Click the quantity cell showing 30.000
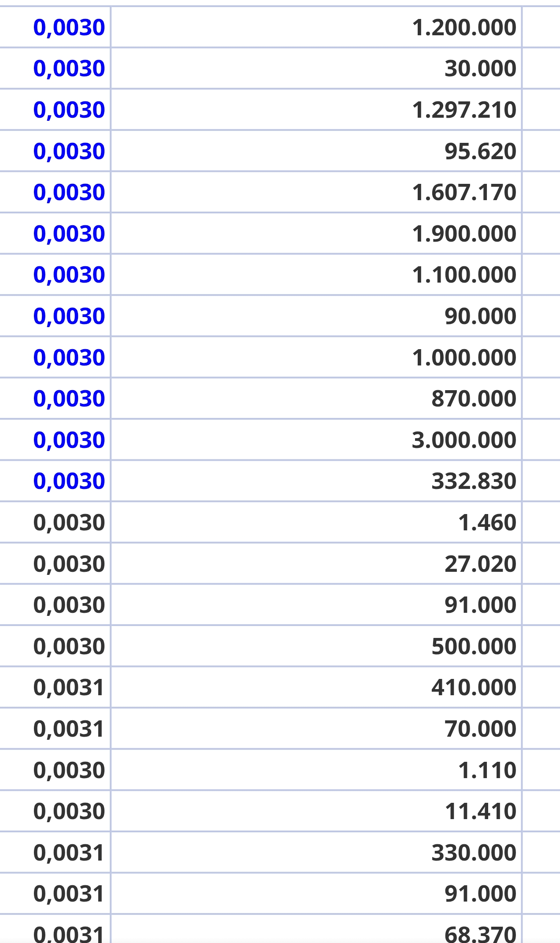The height and width of the screenshot is (943, 560). (x=316, y=68)
